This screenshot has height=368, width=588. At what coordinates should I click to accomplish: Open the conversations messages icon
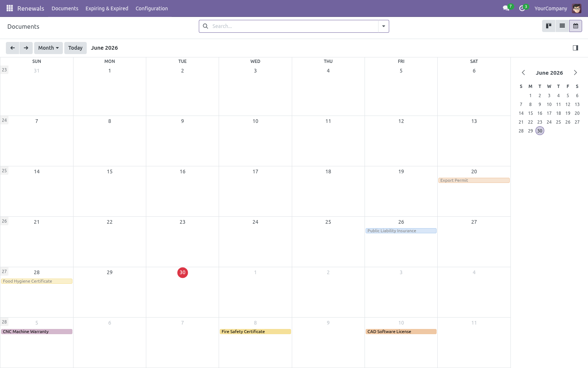click(x=506, y=8)
